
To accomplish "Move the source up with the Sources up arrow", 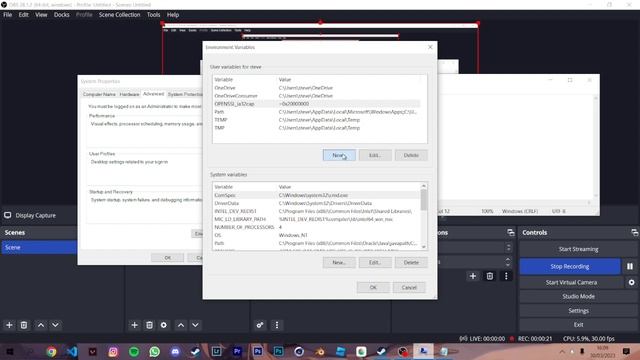I will coord(181,325).
